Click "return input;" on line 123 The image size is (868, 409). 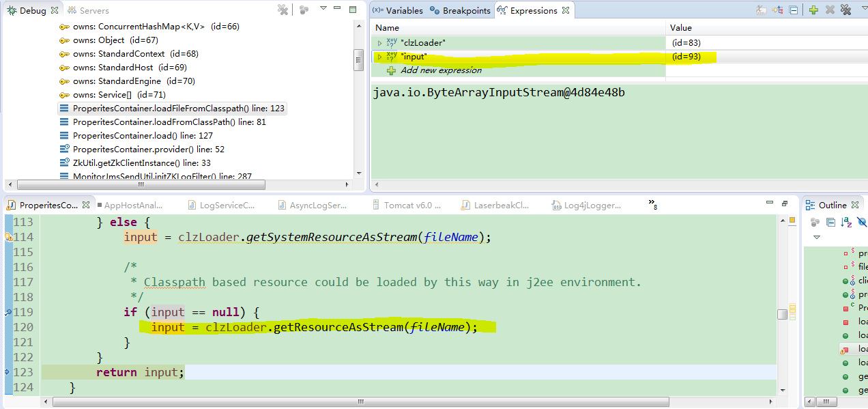(x=140, y=372)
